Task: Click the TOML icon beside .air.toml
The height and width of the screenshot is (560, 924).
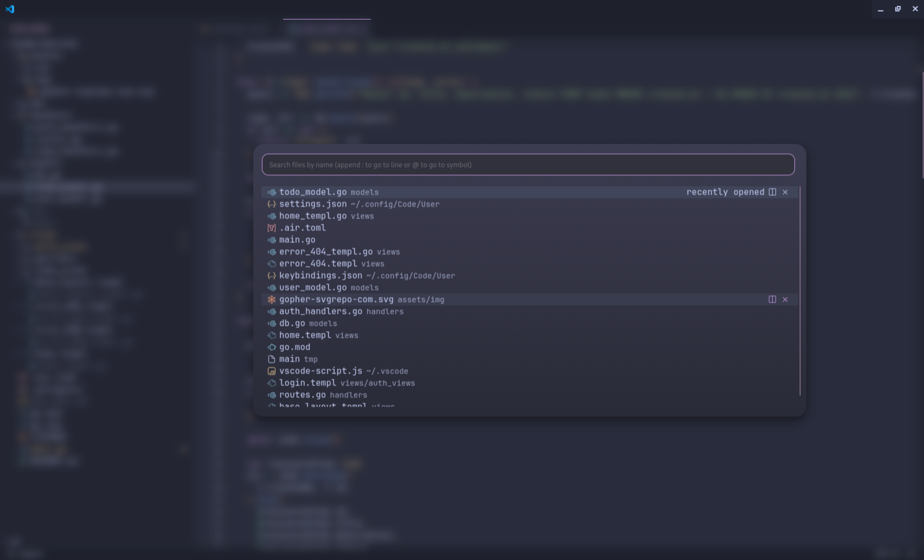Action: [272, 228]
